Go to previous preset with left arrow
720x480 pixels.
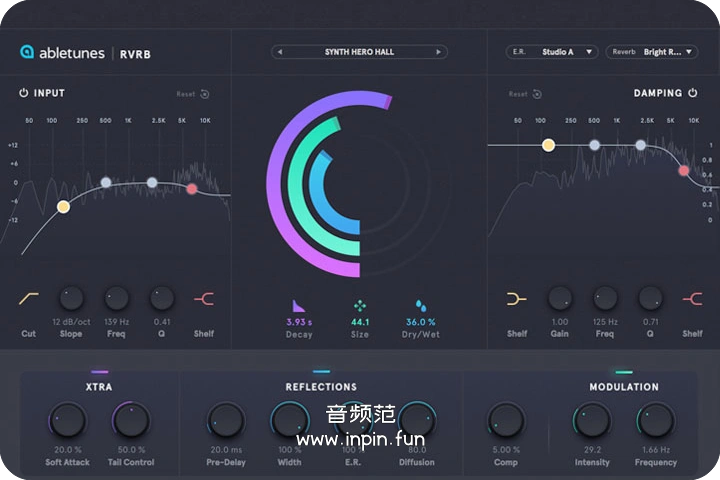(x=281, y=52)
